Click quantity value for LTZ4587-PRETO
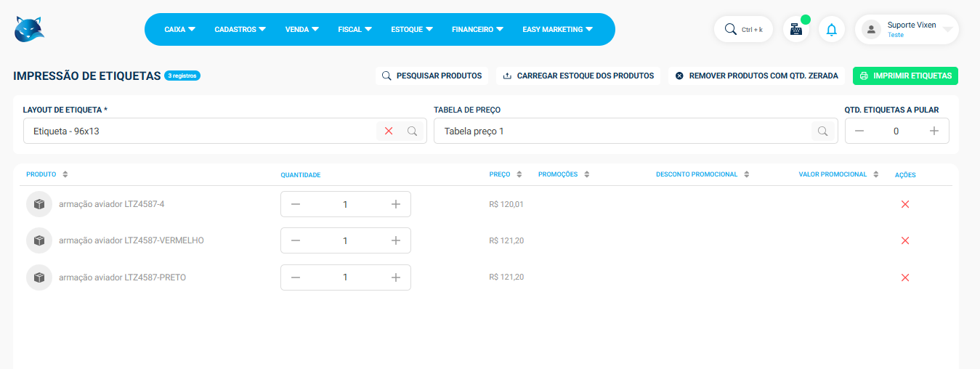Screen dimensions: 980x369 point(345,277)
